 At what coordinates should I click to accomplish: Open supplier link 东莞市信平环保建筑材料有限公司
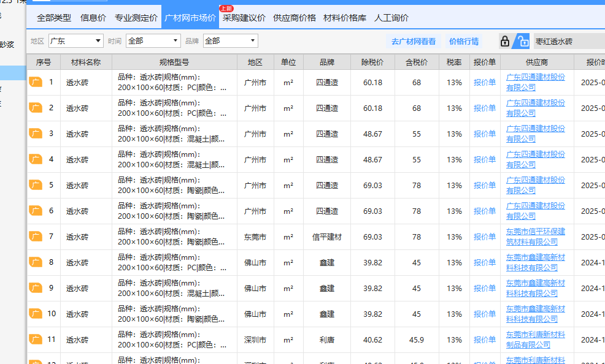point(536,237)
